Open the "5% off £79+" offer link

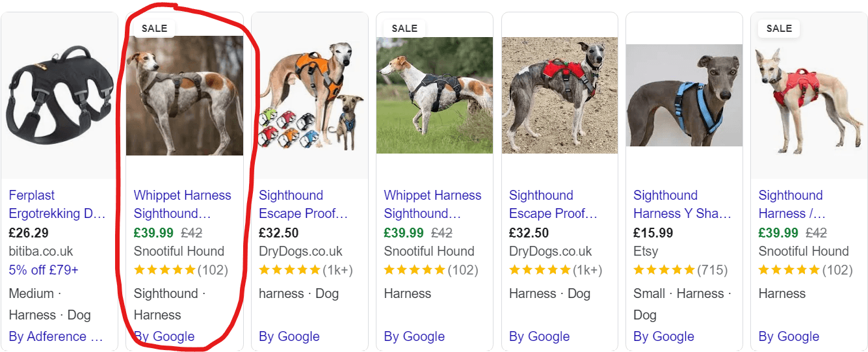point(45,270)
